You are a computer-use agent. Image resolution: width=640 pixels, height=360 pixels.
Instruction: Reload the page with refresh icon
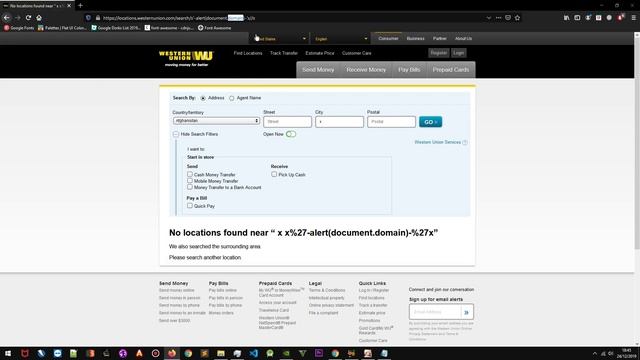point(28,18)
